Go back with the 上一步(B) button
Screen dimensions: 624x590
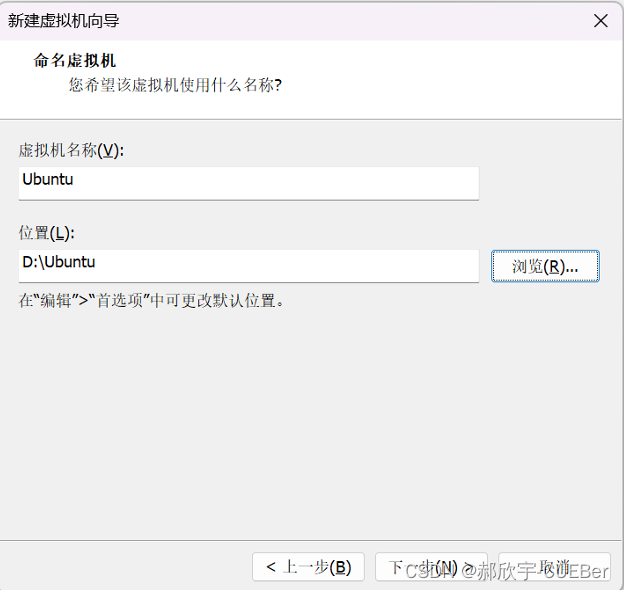click(308, 567)
